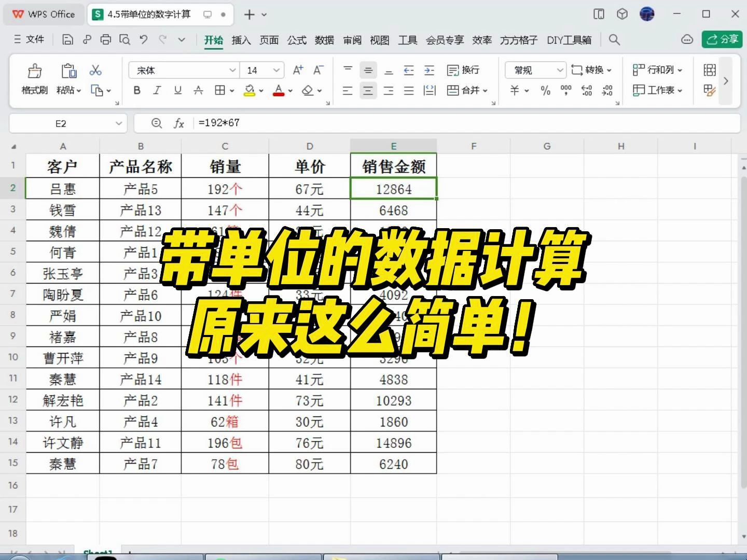
Task: Click the Undo arrow icon
Action: [x=144, y=39]
